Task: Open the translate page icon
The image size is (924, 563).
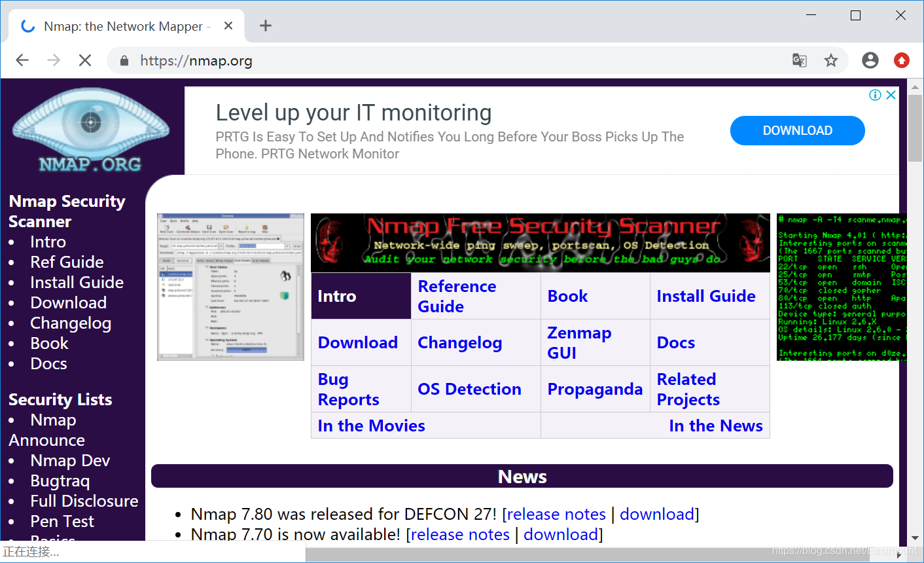Action: click(800, 60)
